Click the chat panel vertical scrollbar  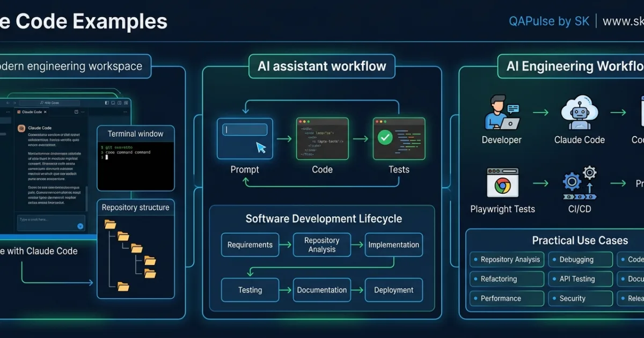click(86, 199)
